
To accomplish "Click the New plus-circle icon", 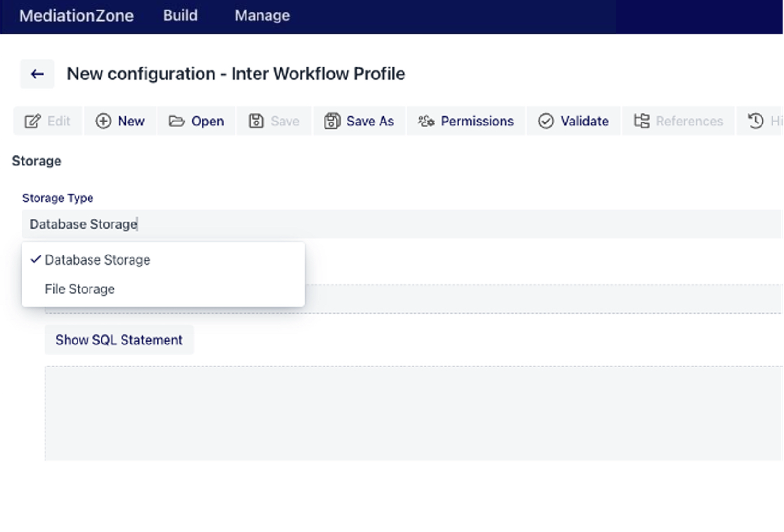I will click(x=103, y=121).
